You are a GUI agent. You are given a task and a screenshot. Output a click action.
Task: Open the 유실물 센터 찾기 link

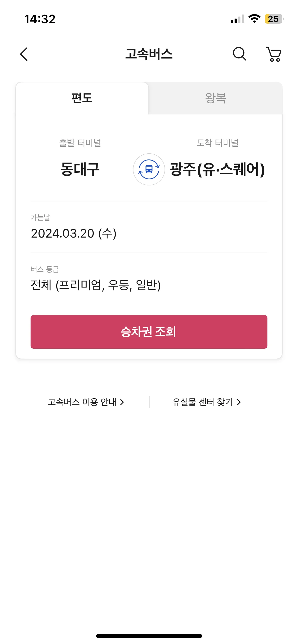click(207, 402)
